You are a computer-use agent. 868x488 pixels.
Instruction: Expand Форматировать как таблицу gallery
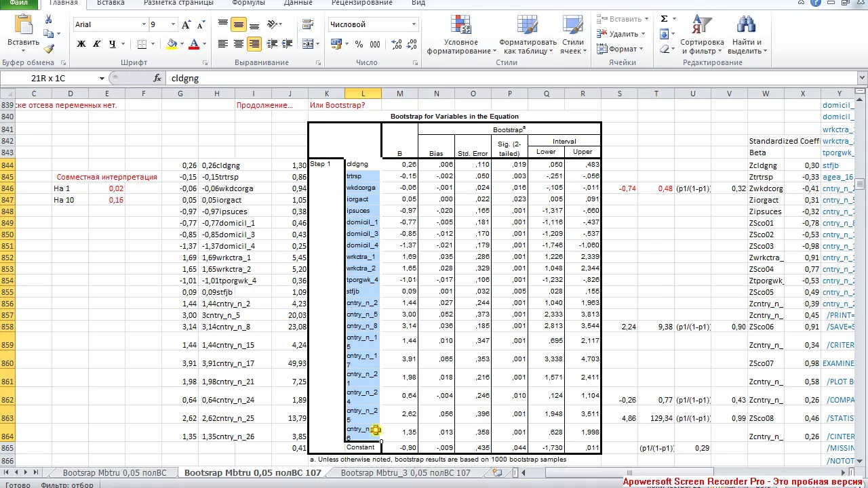[x=528, y=35]
